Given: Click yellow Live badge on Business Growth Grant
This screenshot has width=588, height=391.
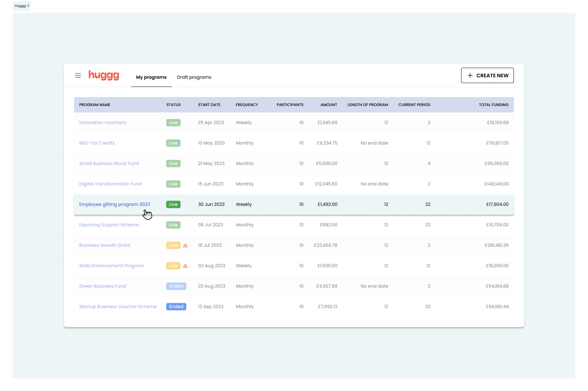Looking at the screenshot, I should point(173,245).
